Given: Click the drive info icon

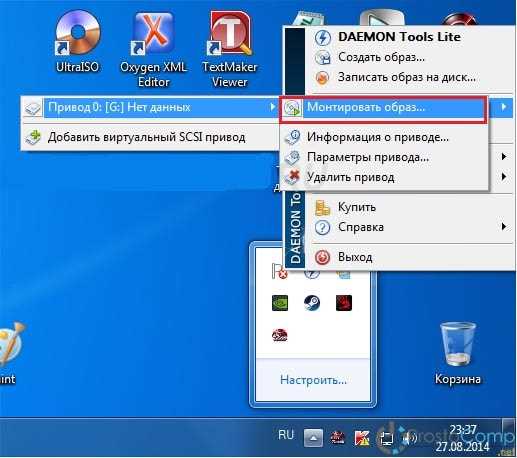Looking at the screenshot, I should point(292,137).
